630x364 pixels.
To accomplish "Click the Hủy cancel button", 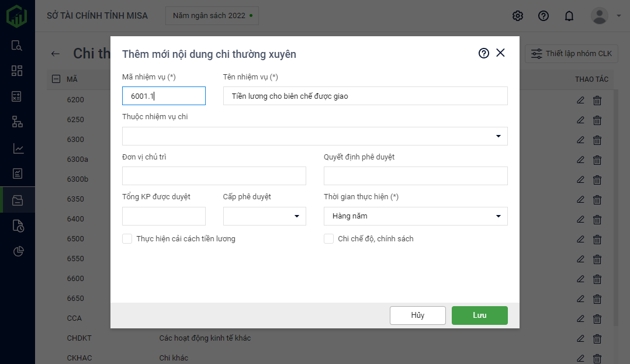I will pos(417,316).
